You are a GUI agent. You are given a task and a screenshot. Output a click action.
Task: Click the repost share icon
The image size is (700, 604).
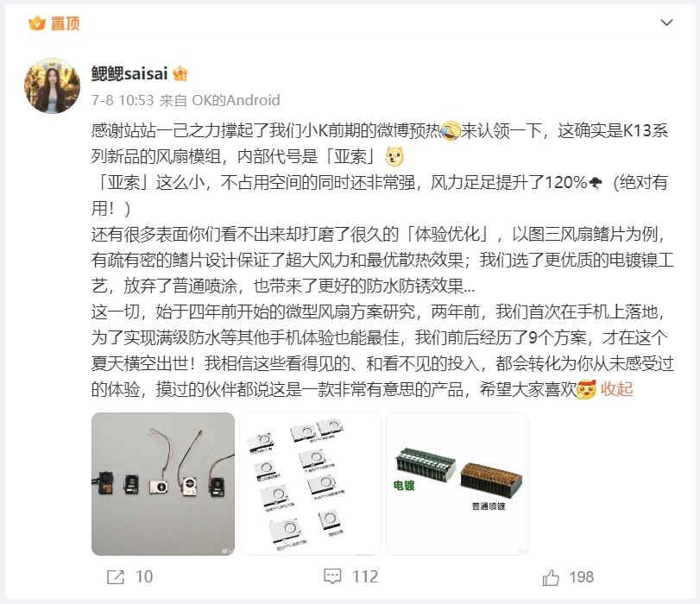(116, 576)
